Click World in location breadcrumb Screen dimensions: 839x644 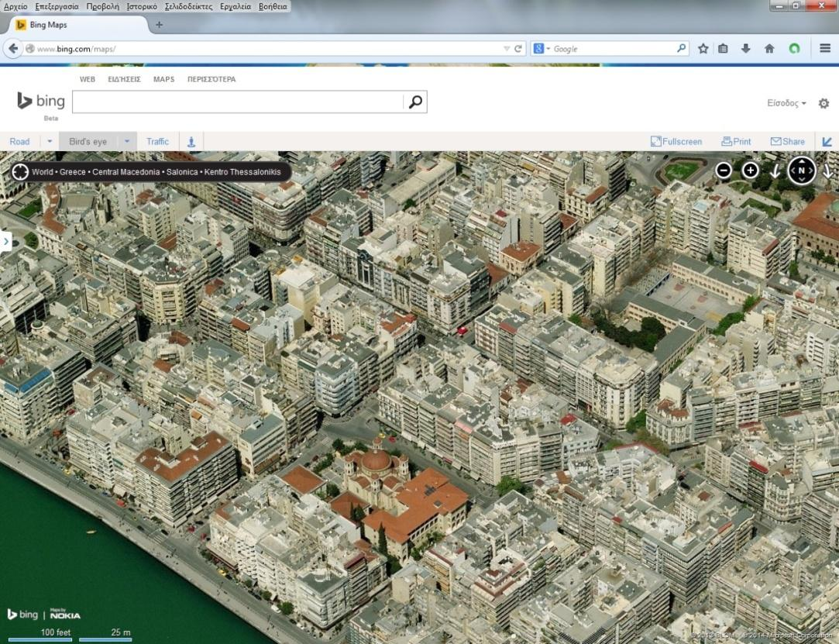[43, 172]
